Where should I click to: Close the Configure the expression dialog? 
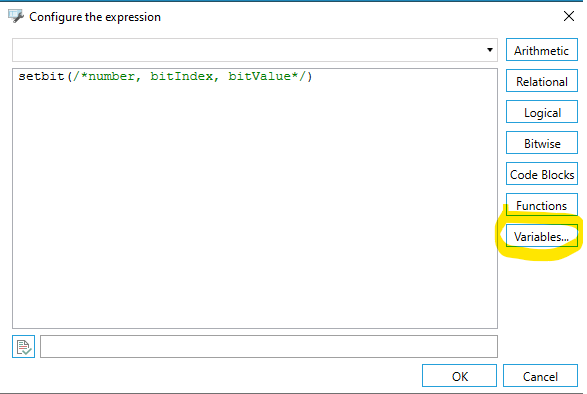(x=569, y=16)
